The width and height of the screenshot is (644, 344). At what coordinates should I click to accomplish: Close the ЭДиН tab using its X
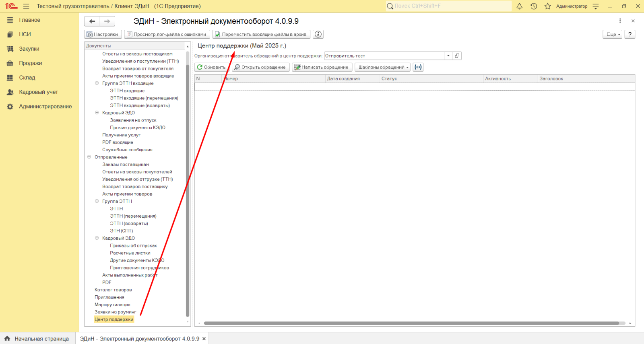(x=204, y=339)
